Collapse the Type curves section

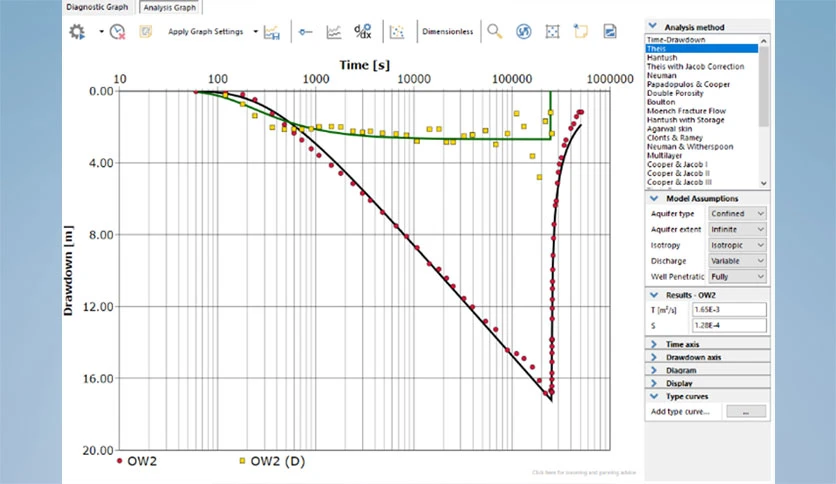[x=654, y=396]
